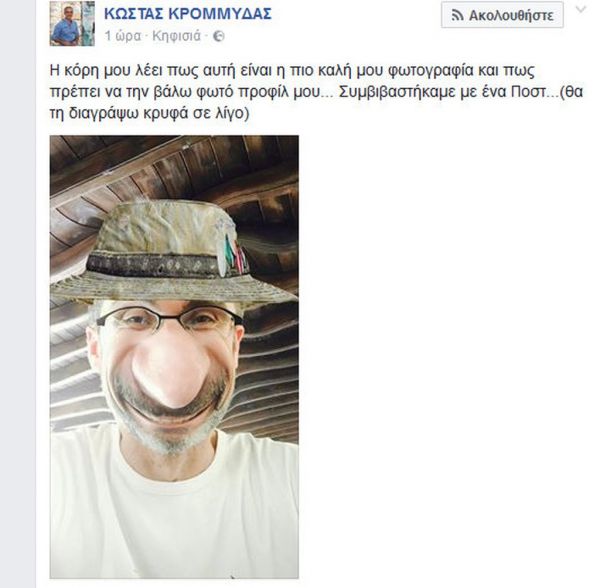Open ΚΩΣΤΑΣ ΚΡΟΜΜΥΔΑΣ profile name link

tap(188, 14)
